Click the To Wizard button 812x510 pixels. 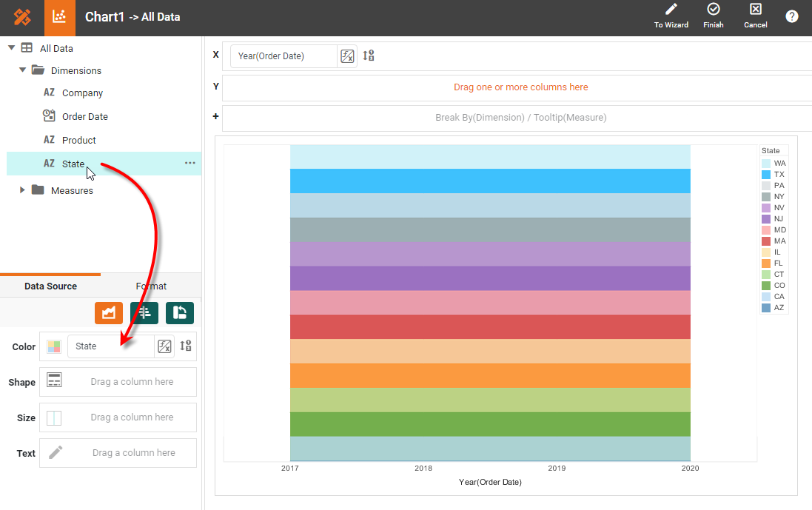click(x=671, y=16)
